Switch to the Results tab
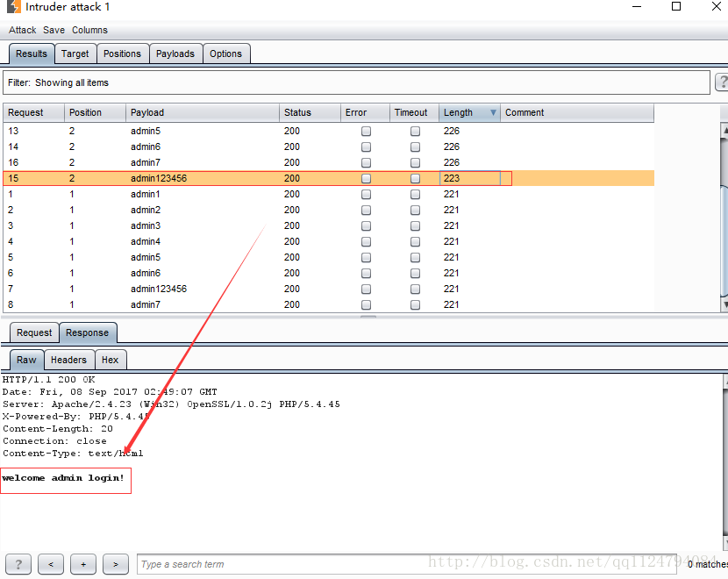This screenshot has width=728, height=579. (32, 54)
